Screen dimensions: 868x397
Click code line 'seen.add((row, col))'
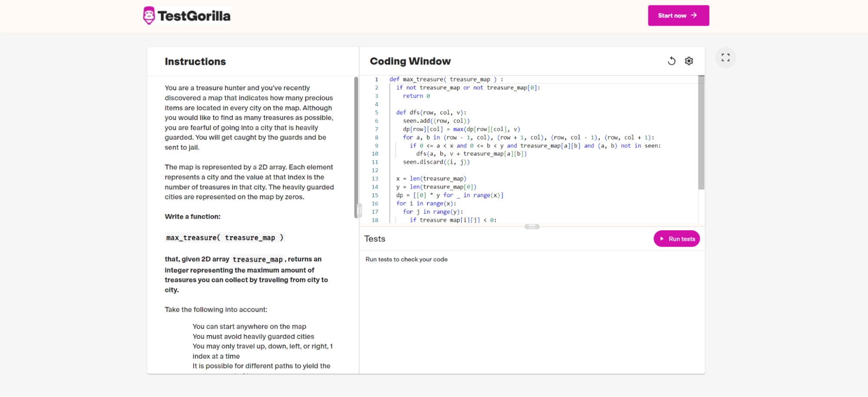(436, 121)
